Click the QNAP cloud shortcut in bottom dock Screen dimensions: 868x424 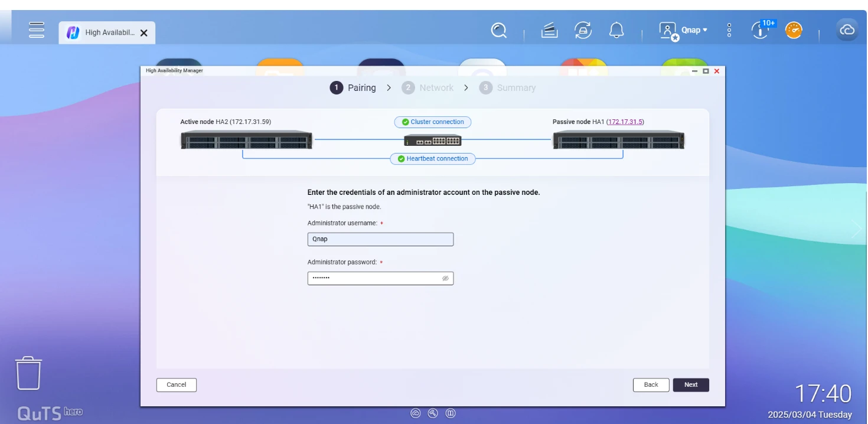(x=416, y=413)
